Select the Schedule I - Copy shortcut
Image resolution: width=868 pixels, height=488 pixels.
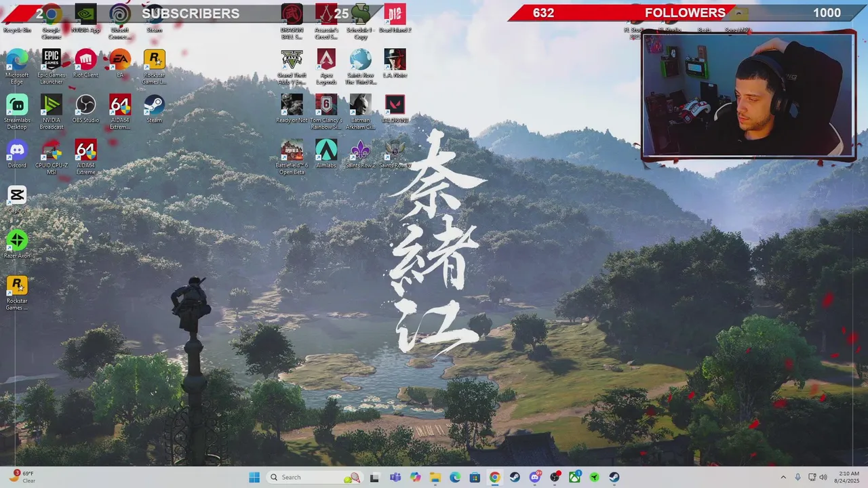point(360,20)
